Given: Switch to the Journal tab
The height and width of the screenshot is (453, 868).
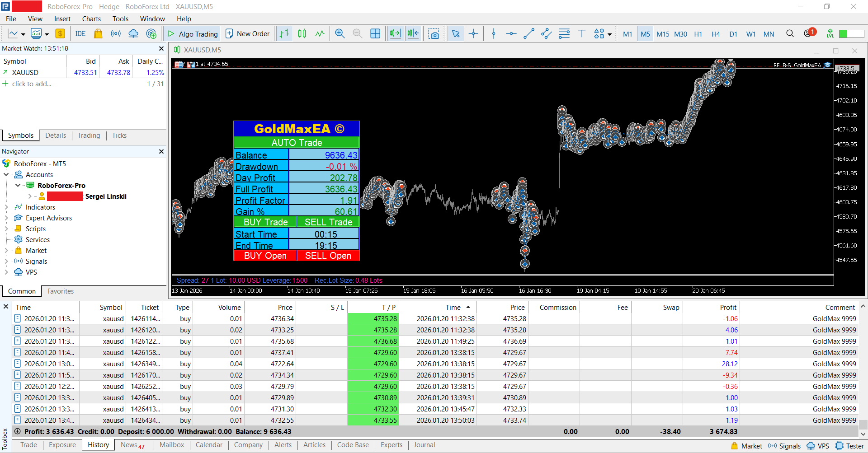Looking at the screenshot, I should pos(424,445).
